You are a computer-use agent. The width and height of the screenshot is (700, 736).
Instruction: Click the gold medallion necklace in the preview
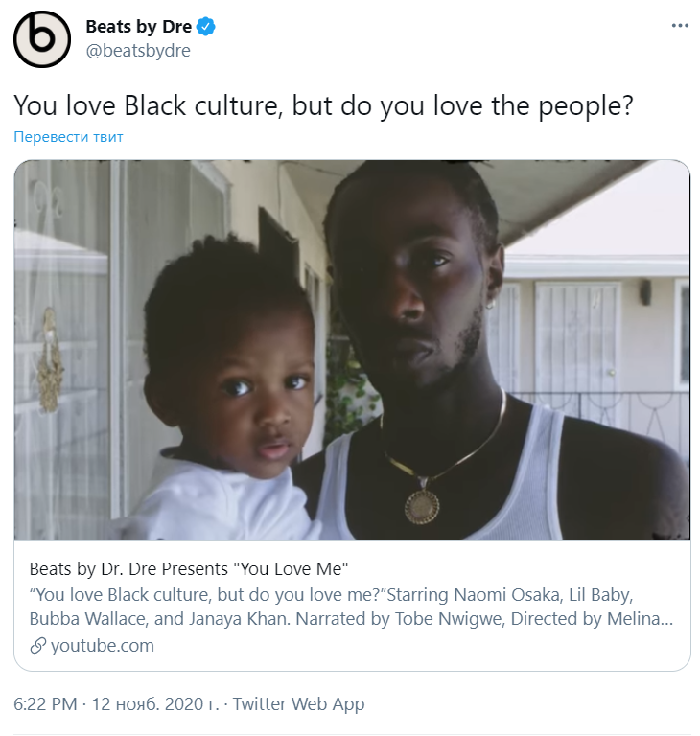pos(421,503)
